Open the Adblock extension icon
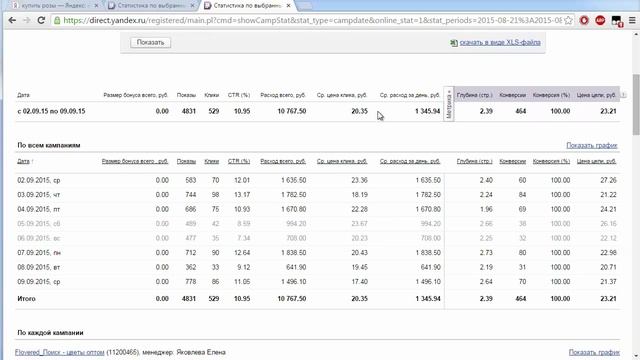 coord(600,20)
